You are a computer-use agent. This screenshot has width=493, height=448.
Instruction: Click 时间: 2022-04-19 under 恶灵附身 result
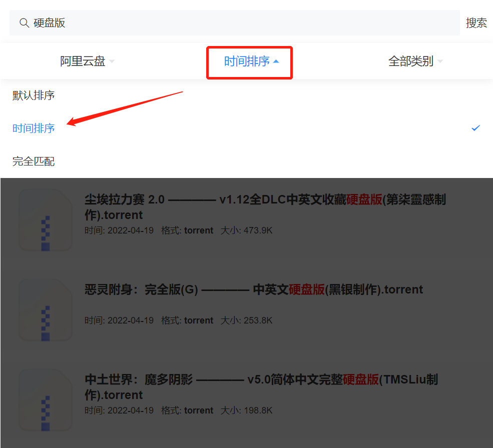click(119, 320)
